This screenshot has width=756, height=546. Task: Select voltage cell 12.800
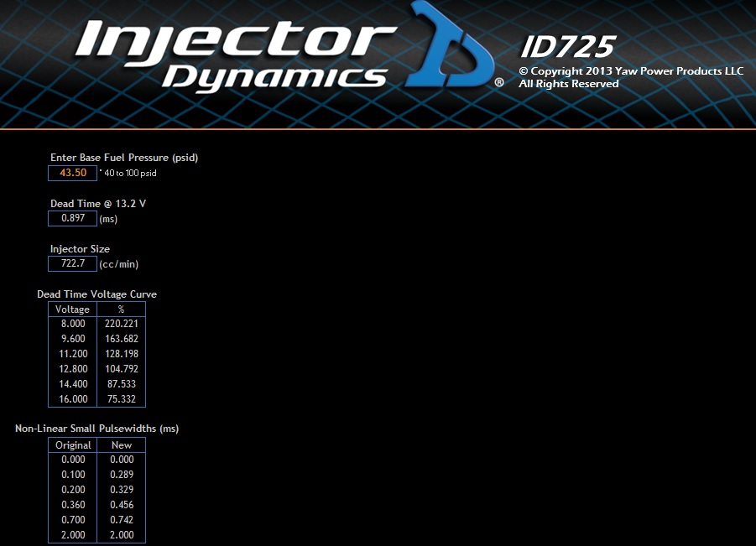tap(72, 369)
